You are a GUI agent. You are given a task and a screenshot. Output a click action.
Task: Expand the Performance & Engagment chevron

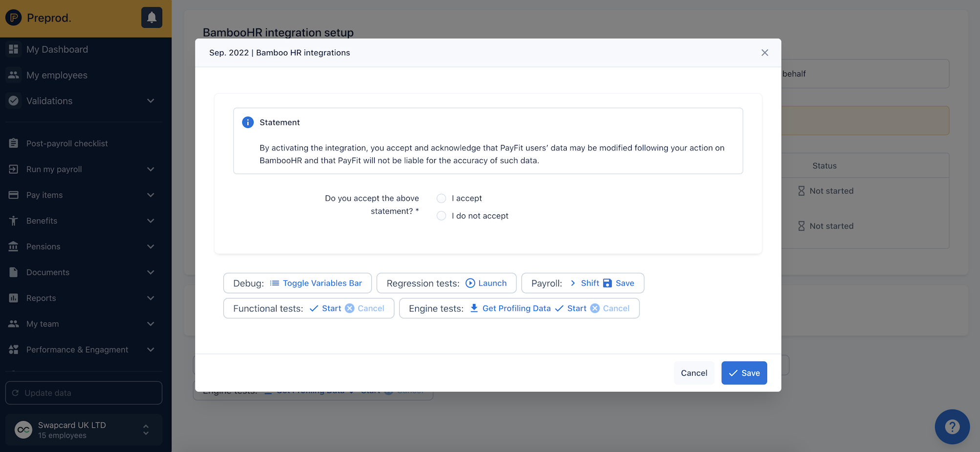coord(150,349)
